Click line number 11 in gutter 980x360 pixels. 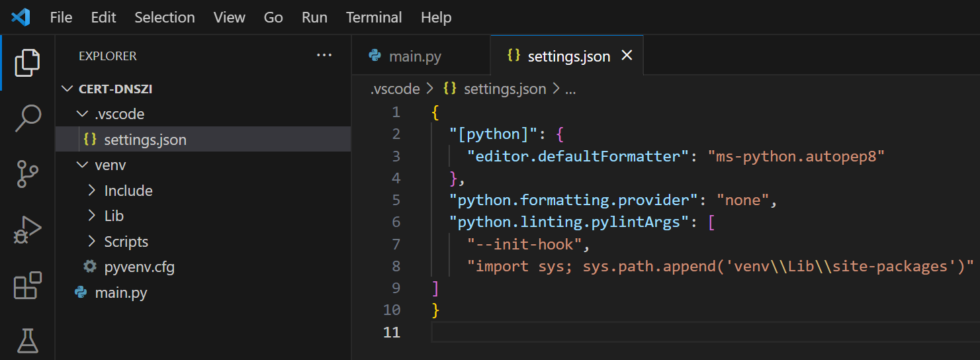pos(392,332)
